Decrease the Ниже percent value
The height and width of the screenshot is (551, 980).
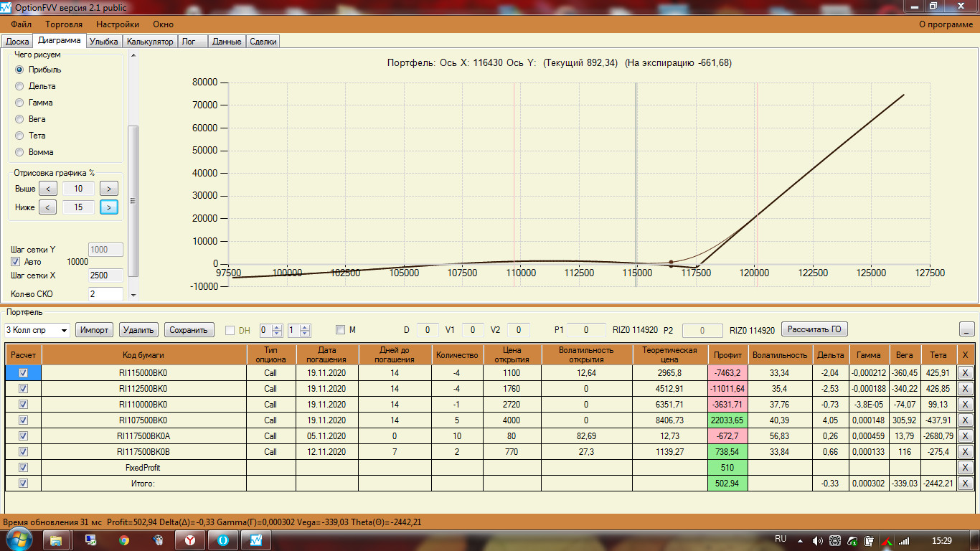coord(47,207)
